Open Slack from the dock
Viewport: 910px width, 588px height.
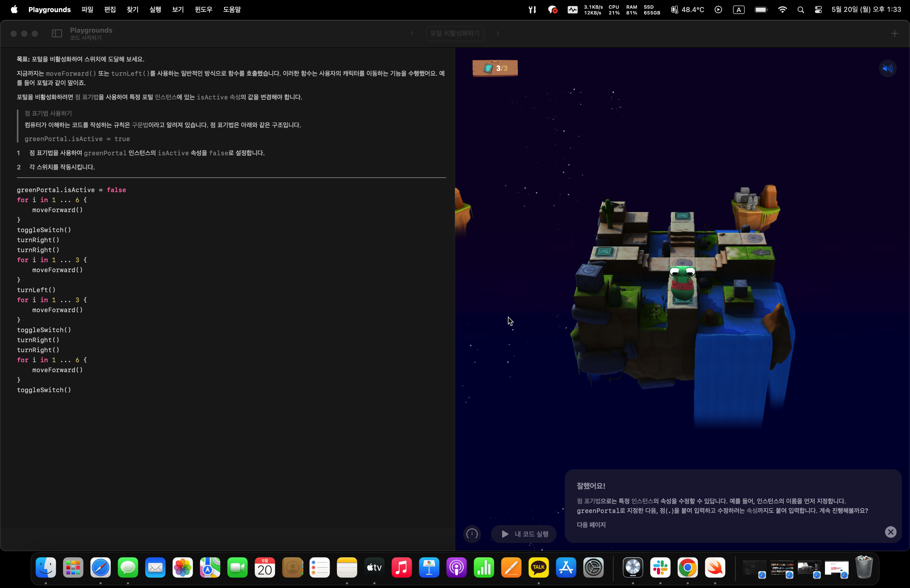(x=660, y=567)
